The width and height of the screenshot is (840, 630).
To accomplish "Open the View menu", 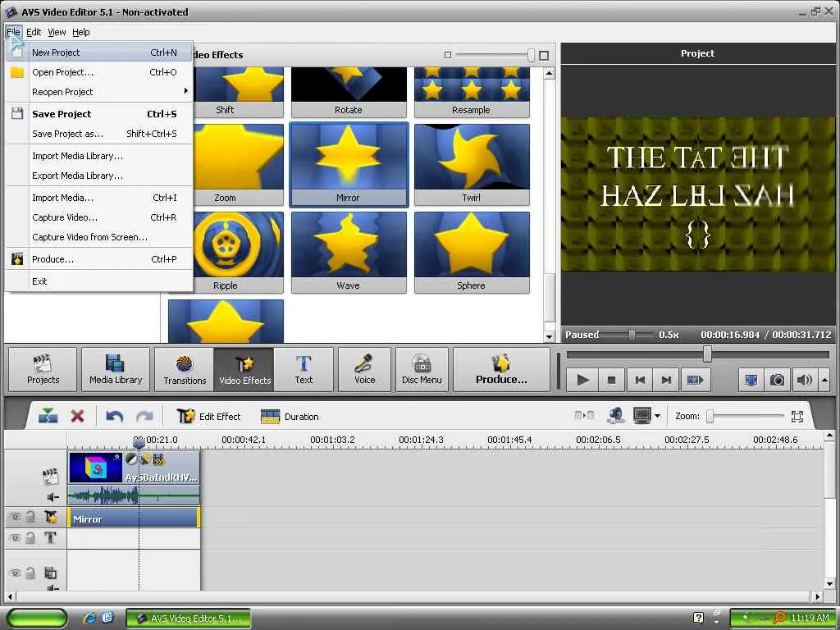I will (57, 32).
